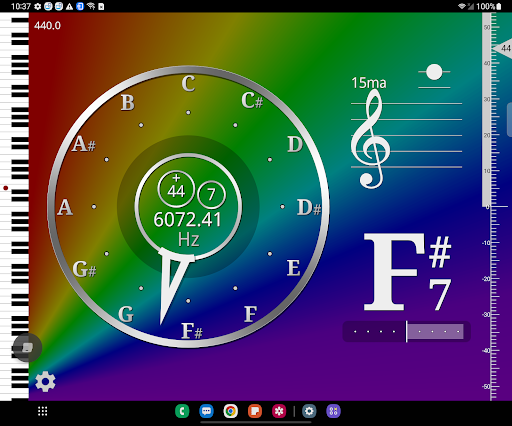Tap the 44 marker on cents scale

(x=503, y=48)
